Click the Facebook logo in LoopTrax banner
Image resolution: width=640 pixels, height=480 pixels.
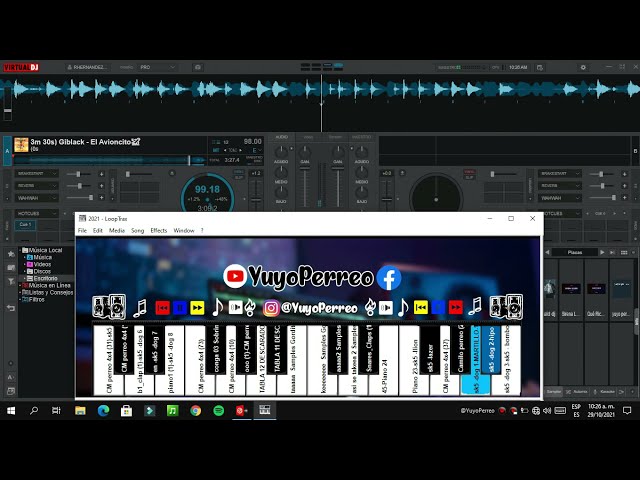388,278
